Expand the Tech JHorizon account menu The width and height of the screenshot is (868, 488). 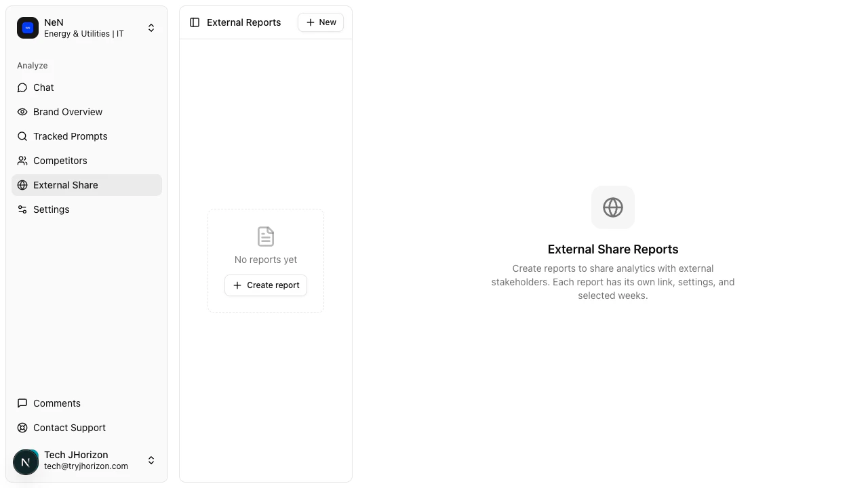[x=151, y=460]
